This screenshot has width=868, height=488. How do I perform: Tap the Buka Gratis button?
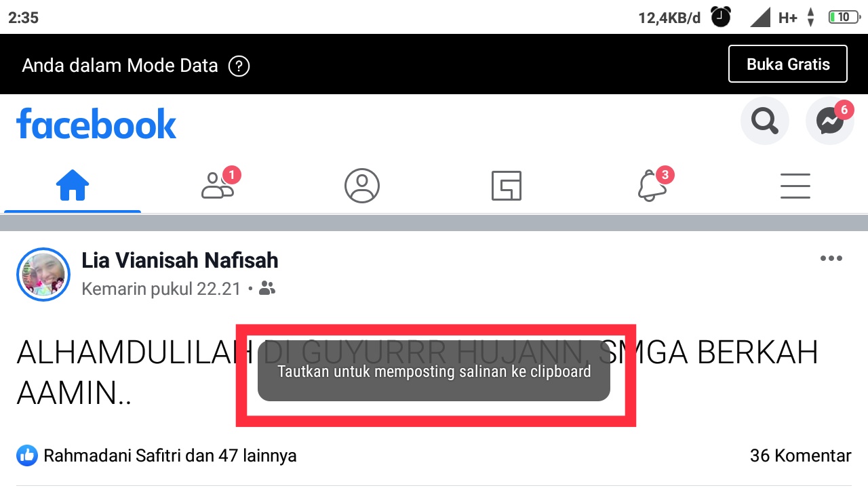pyautogui.click(x=788, y=64)
